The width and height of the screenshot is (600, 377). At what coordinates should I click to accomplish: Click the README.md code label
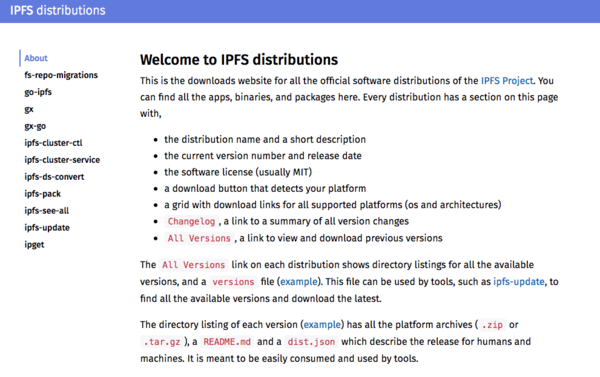(x=227, y=342)
